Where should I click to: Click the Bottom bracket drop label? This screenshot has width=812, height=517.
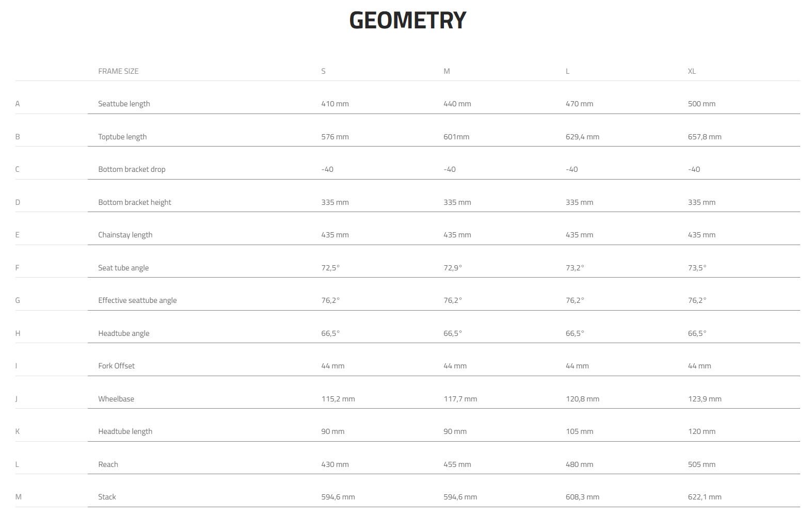click(132, 169)
